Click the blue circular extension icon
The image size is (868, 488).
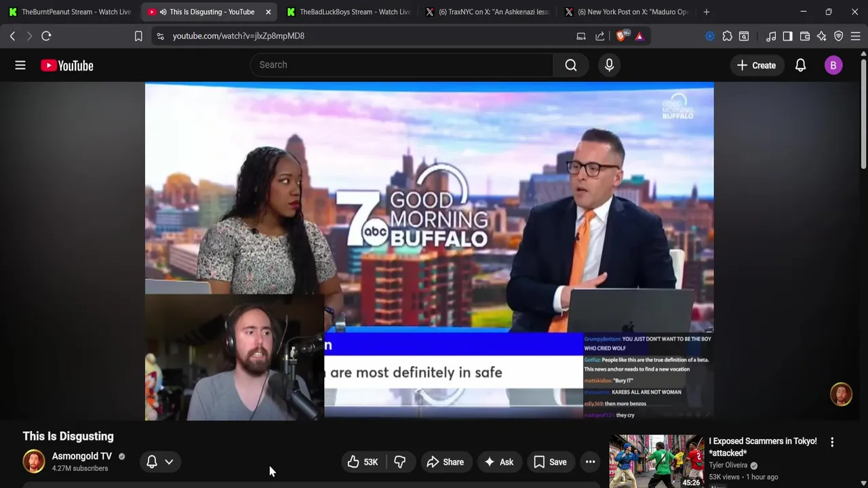[x=710, y=36]
